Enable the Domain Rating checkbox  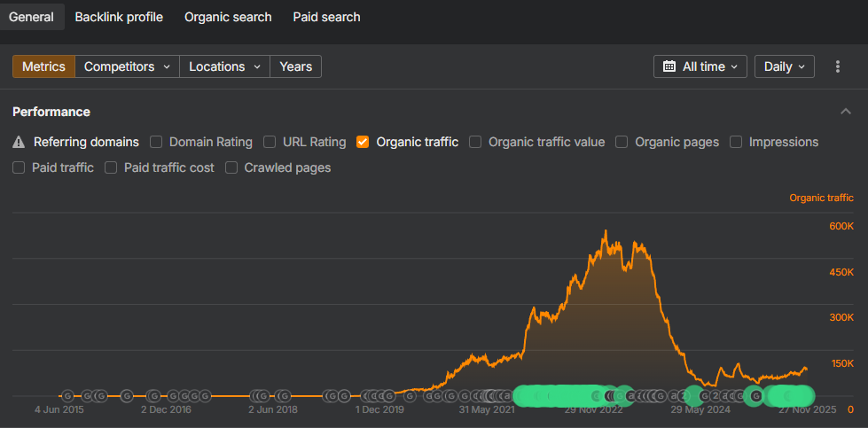[156, 142]
